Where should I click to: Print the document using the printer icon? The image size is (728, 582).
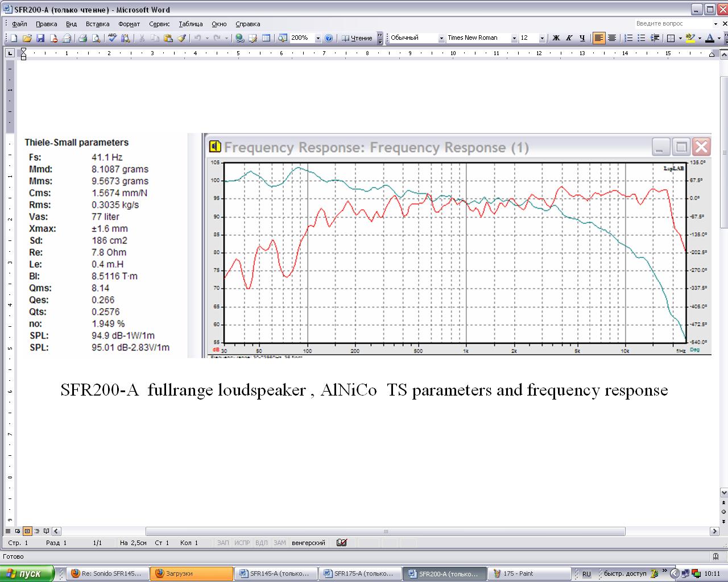(82, 38)
